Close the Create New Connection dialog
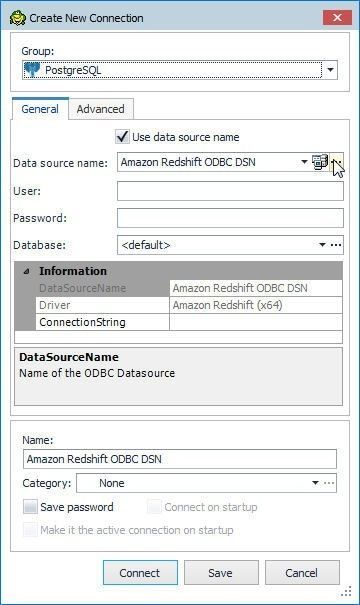 [x=337, y=17]
